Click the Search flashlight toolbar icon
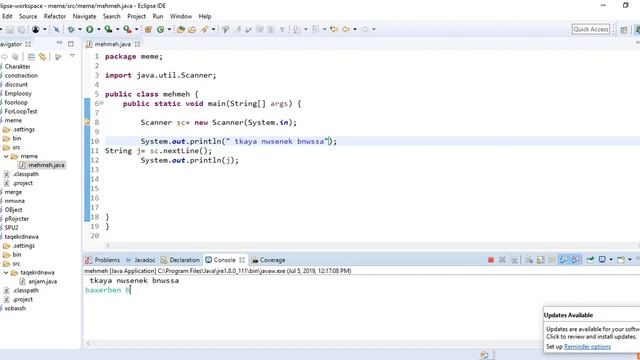The width and height of the screenshot is (640, 360). click(204, 29)
